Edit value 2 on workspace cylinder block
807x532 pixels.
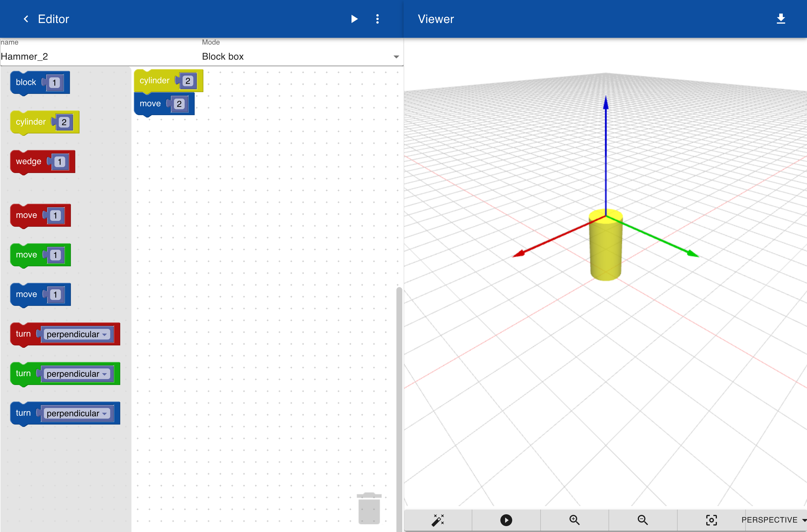click(188, 81)
